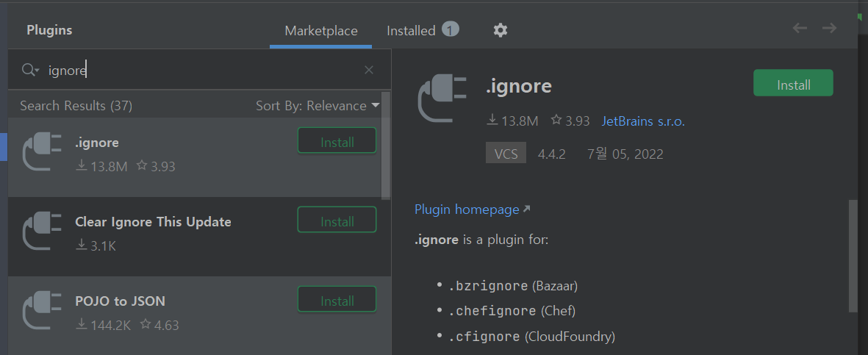
Task: Click the 4.4.2 version text
Action: tap(552, 154)
